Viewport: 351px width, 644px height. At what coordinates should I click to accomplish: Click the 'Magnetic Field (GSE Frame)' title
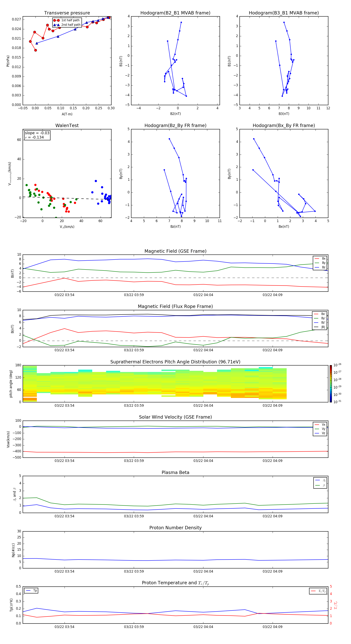175,251
